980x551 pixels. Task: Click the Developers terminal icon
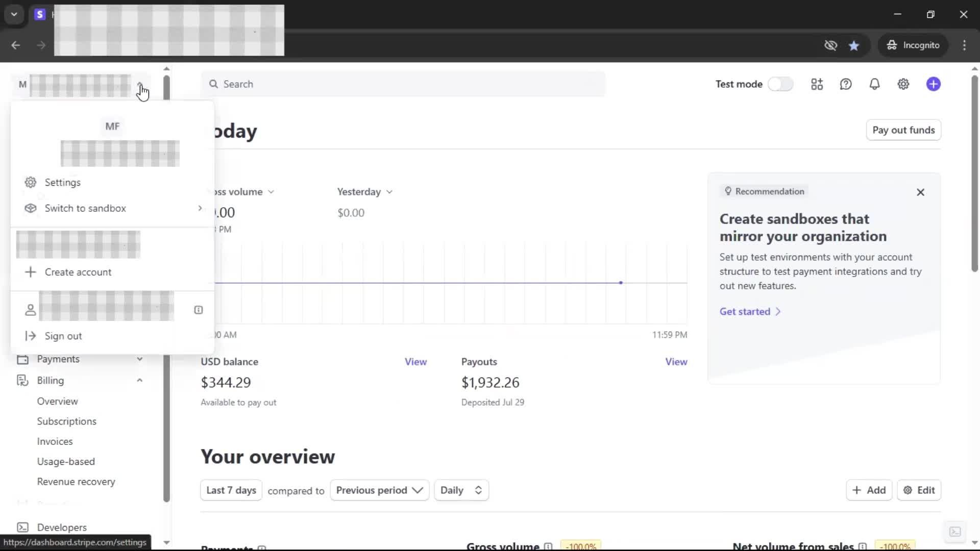coord(22,527)
